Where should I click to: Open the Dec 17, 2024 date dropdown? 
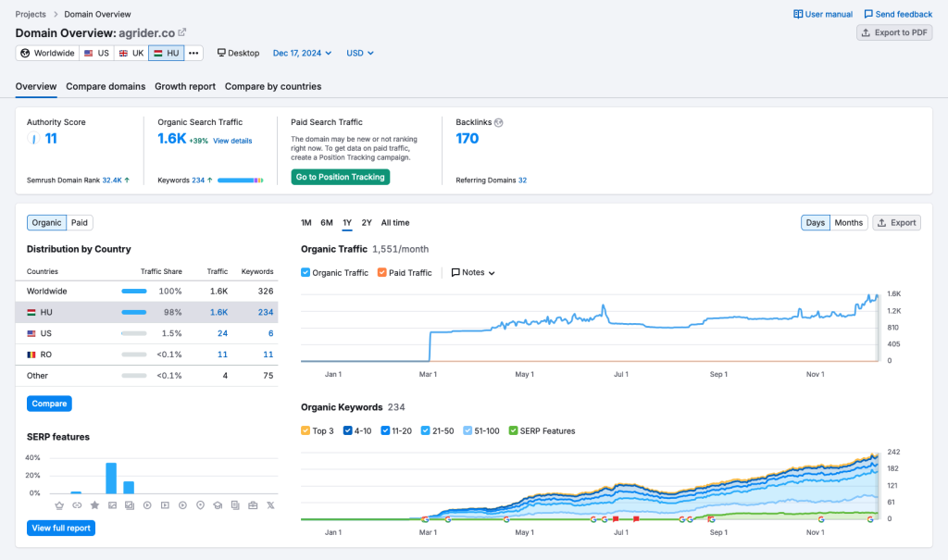pyautogui.click(x=303, y=53)
